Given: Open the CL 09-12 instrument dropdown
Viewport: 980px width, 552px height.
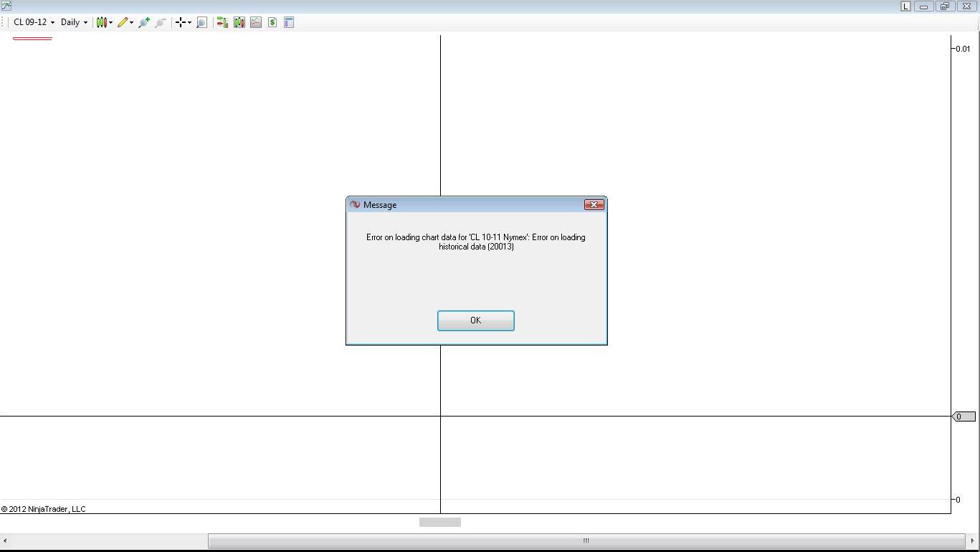Looking at the screenshot, I should click(x=34, y=22).
